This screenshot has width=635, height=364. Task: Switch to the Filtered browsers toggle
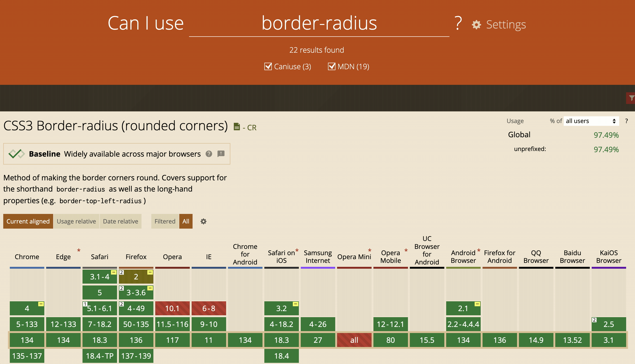click(165, 221)
